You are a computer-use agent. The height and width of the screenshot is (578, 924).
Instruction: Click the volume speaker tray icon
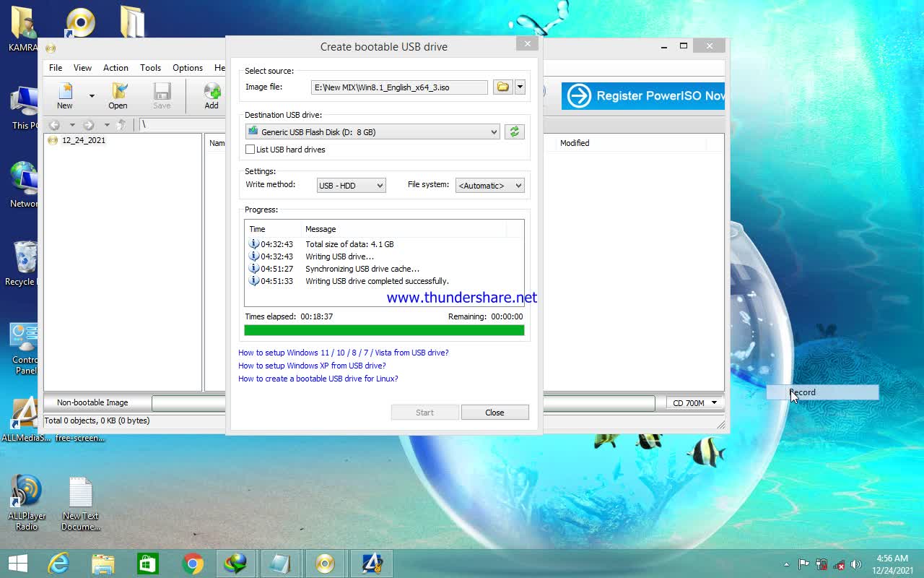[856, 564]
